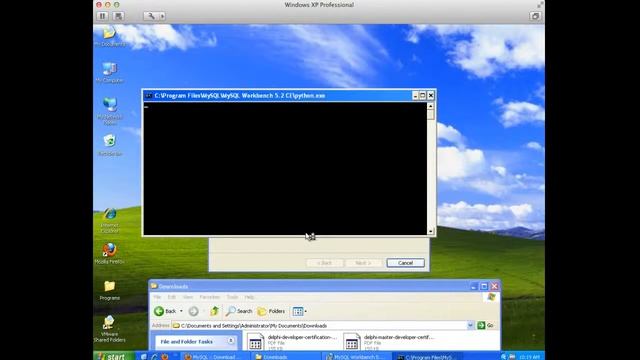The height and width of the screenshot is (360, 640).
Task: Open View menu in Downloads window
Action: click(188, 297)
